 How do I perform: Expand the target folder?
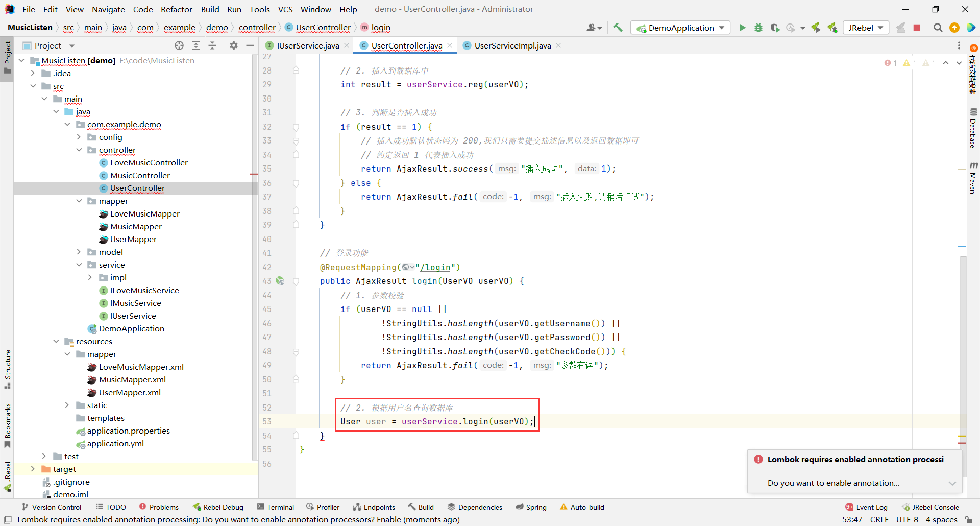[x=33, y=469]
